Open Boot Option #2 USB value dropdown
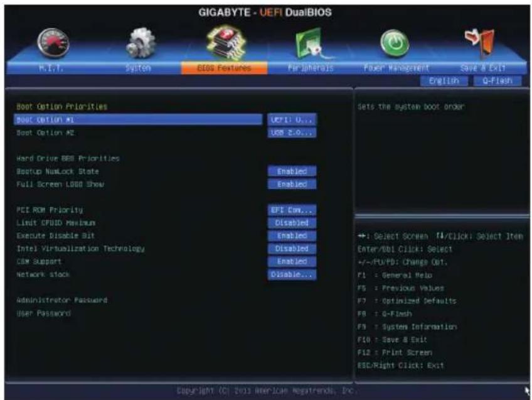The width and height of the screenshot is (532, 400). coord(292,132)
